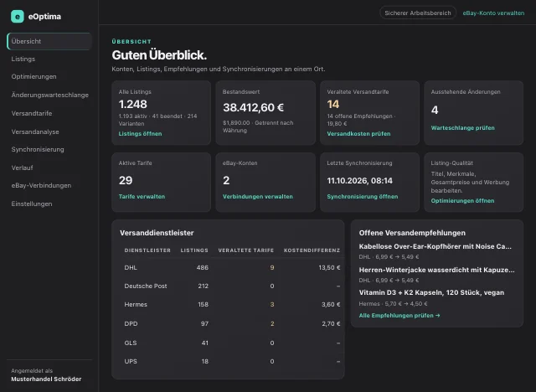Click the 11.10.2026, 08:14 sync timestamp
This screenshot has width=536, height=392.
[x=359, y=180]
